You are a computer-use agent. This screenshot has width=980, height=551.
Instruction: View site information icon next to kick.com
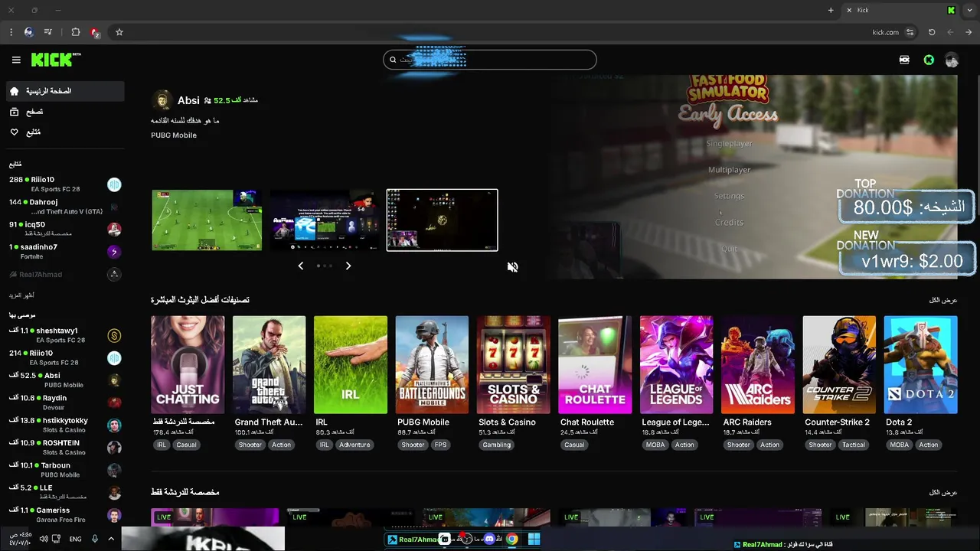pos(910,32)
